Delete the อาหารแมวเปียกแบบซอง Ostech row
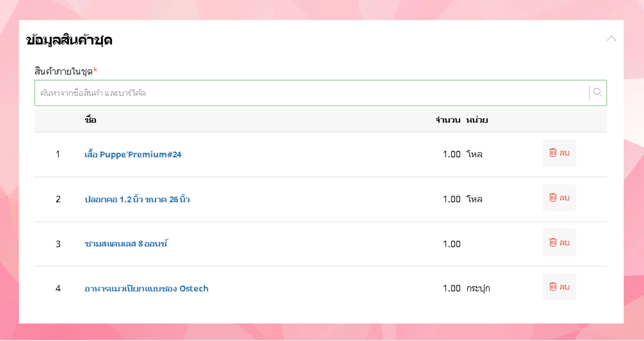644x341 pixels. 559,287
